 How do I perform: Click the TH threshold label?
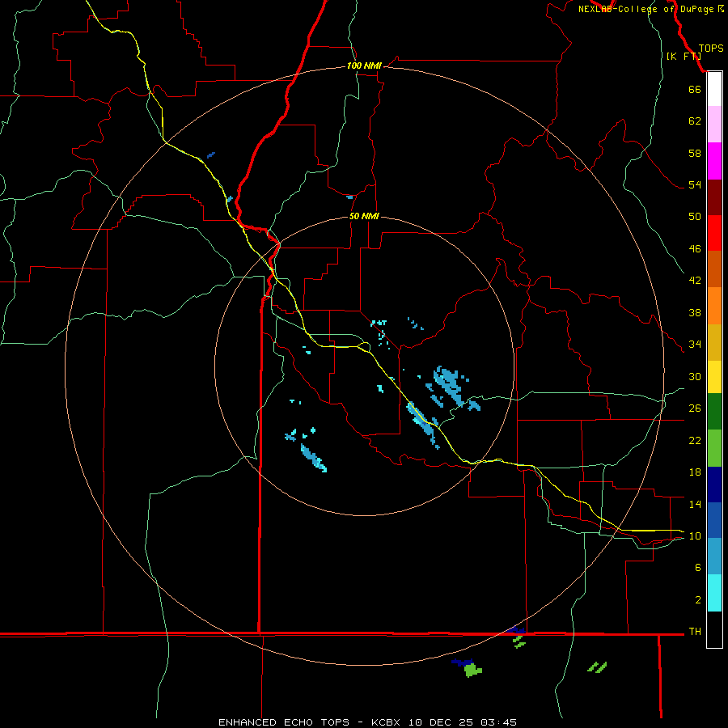(x=695, y=631)
